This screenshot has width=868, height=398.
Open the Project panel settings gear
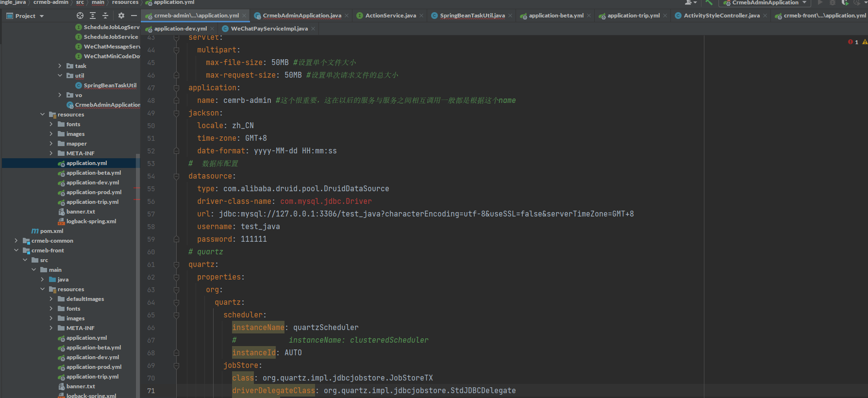coord(121,16)
